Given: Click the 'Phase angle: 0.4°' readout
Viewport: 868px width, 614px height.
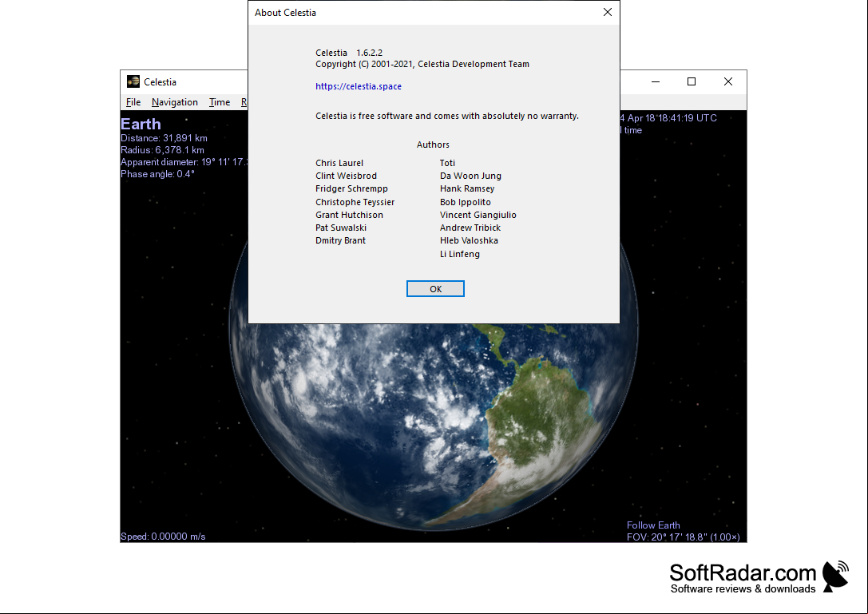Looking at the screenshot, I should (158, 174).
